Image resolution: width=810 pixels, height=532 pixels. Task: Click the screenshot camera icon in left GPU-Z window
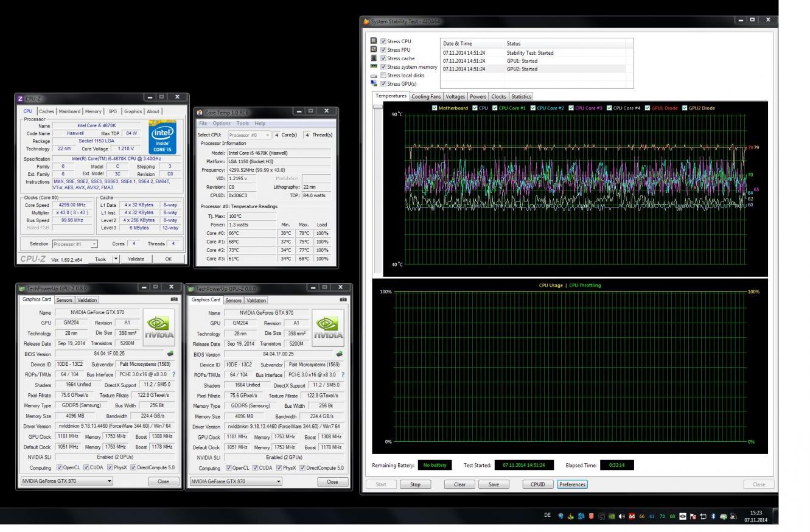(175, 299)
